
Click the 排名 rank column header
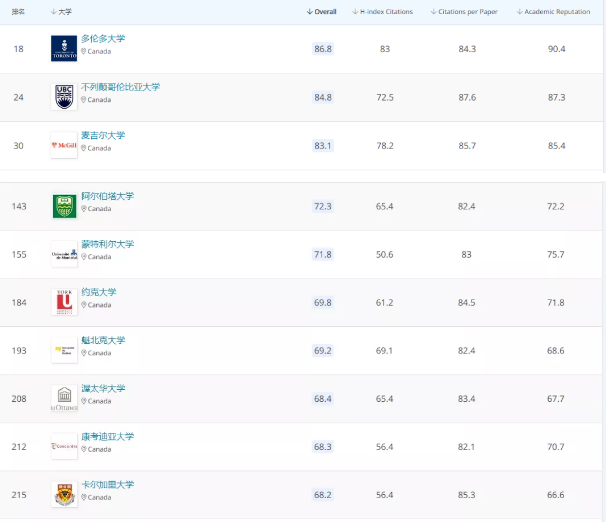point(18,12)
